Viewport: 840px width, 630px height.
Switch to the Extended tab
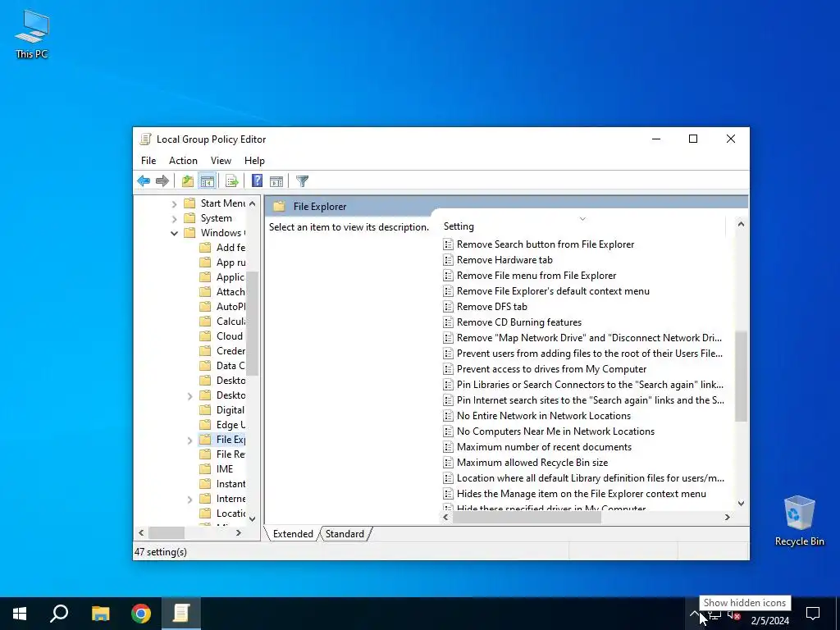[x=293, y=533]
